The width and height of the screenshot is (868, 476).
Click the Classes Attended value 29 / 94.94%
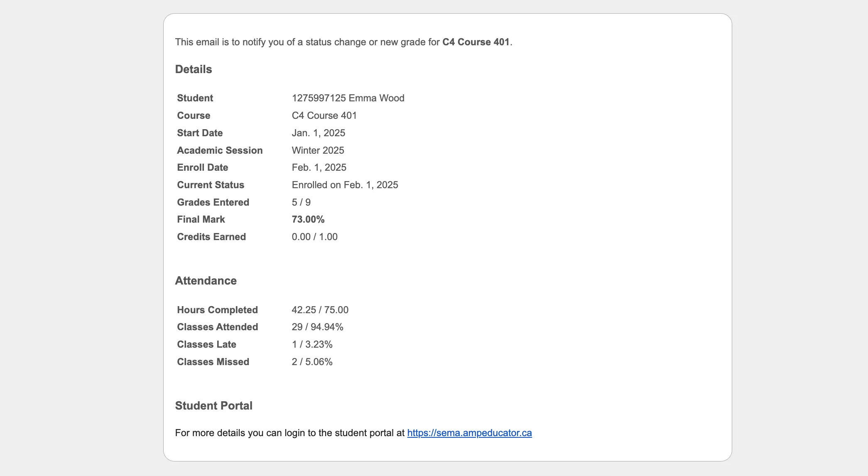(x=318, y=327)
